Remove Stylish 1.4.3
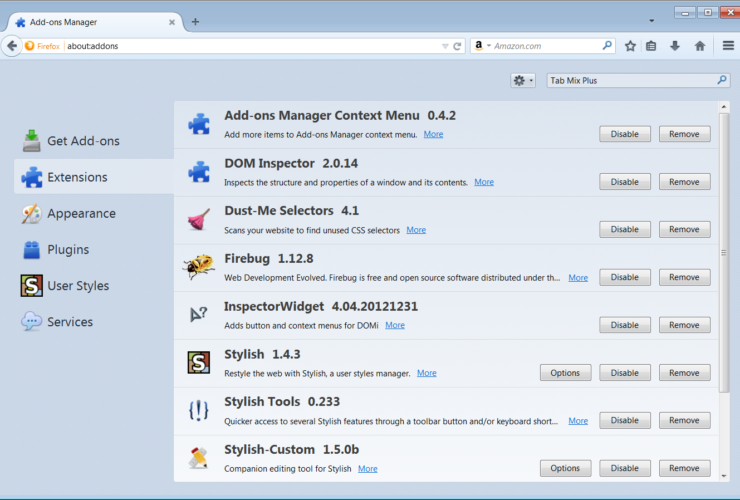Viewport: 740px width, 500px height. [684, 373]
